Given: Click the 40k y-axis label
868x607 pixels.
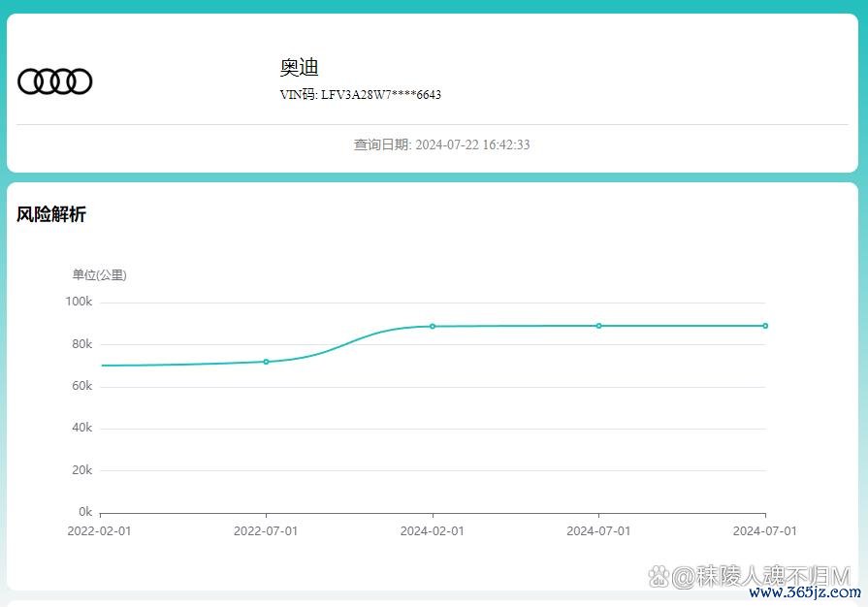Looking at the screenshot, I should [x=81, y=428].
